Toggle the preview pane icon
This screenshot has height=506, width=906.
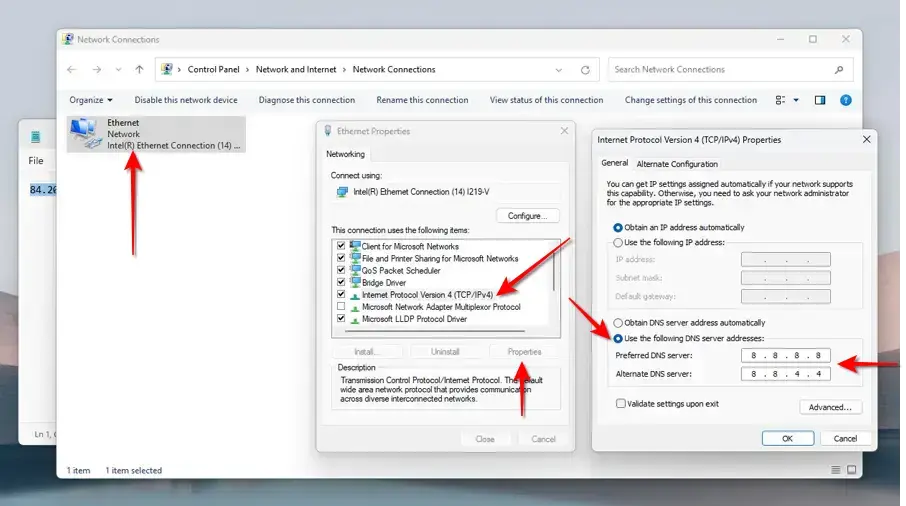[820, 100]
